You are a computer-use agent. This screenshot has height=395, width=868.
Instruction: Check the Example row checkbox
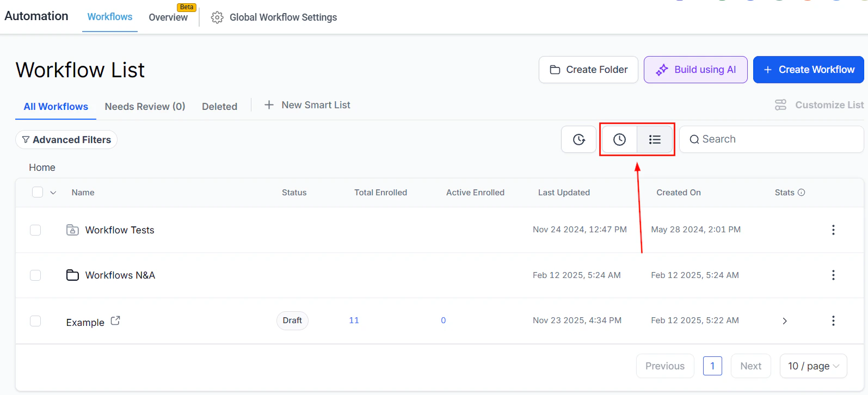[x=35, y=321]
